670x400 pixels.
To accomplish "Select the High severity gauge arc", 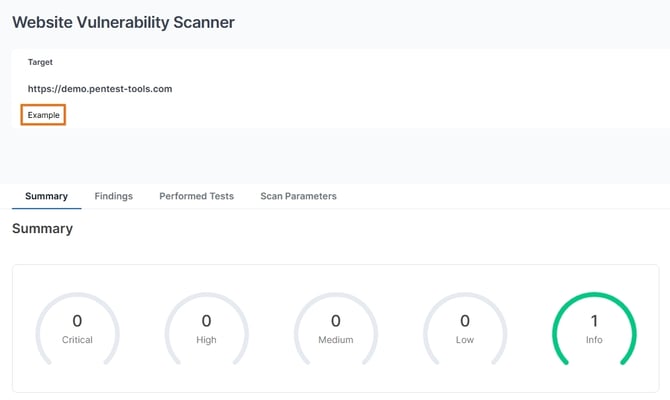I will (x=206, y=295).
